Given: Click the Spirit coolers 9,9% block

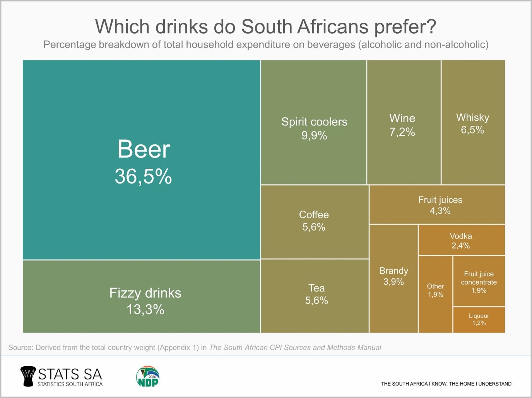Looking at the screenshot, I should point(314,122).
